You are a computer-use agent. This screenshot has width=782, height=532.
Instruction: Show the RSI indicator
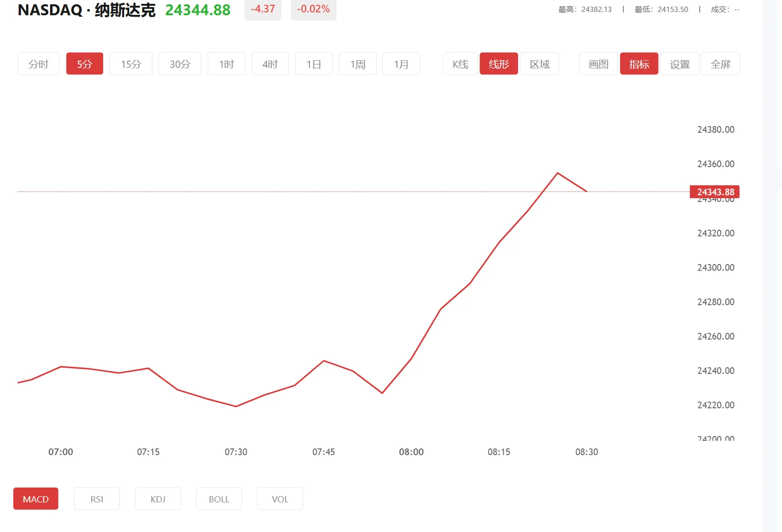click(97, 499)
